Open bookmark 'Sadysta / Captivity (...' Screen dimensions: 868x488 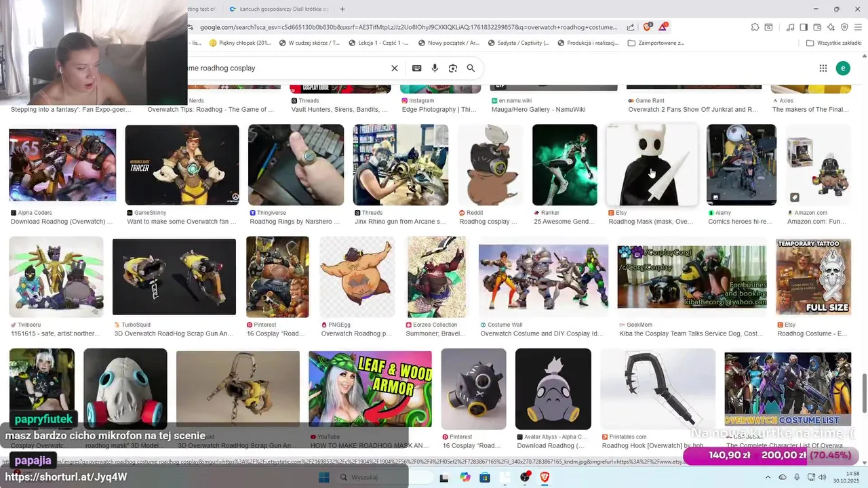[x=518, y=43]
